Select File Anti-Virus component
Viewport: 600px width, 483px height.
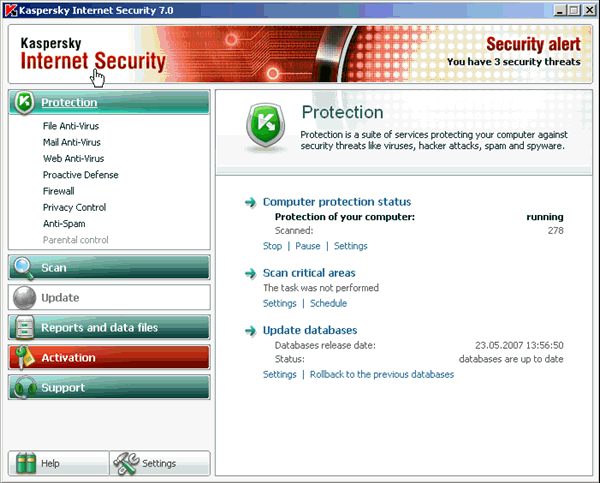pyautogui.click(x=71, y=126)
